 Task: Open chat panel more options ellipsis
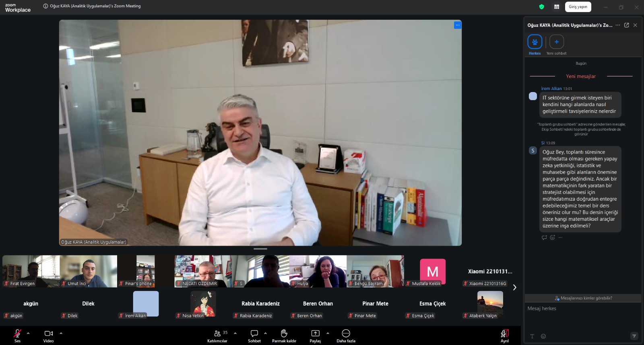click(618, 25)
